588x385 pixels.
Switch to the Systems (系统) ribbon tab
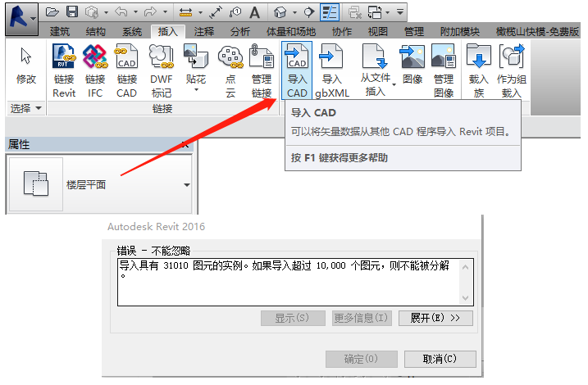[132, 32]
